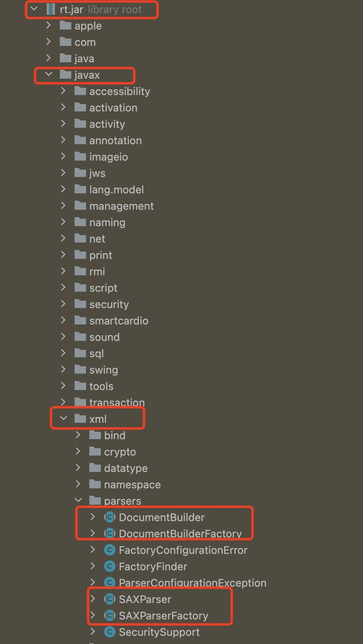
Task: Click the DocumentBuilder abstract class icon
Action: [109, 517]
